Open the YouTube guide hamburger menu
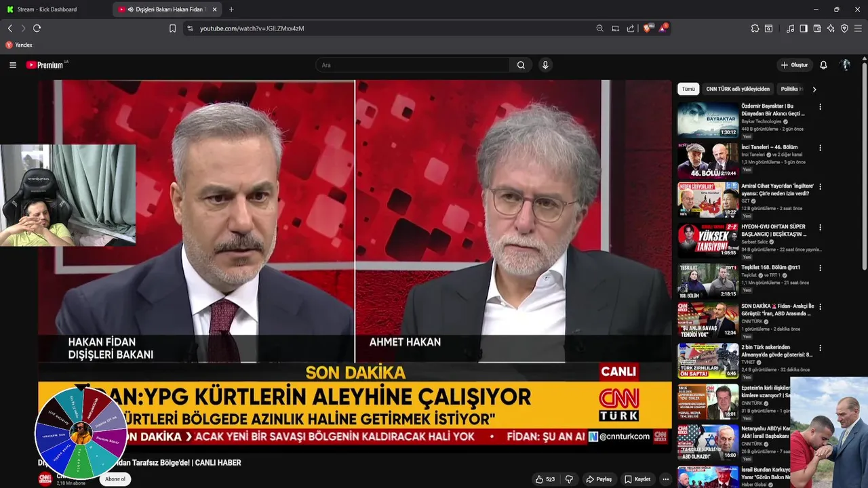Viewport: 868px width, 488px height. coord(13,65)
